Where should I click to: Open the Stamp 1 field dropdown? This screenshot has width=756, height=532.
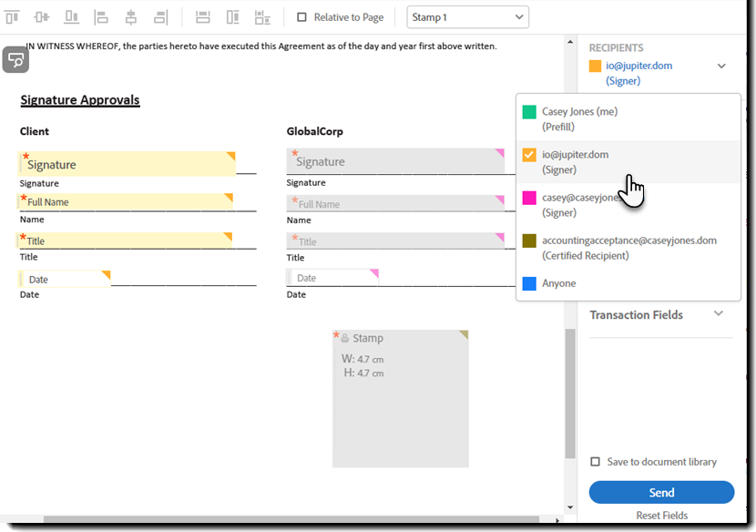tap(467, 17)
